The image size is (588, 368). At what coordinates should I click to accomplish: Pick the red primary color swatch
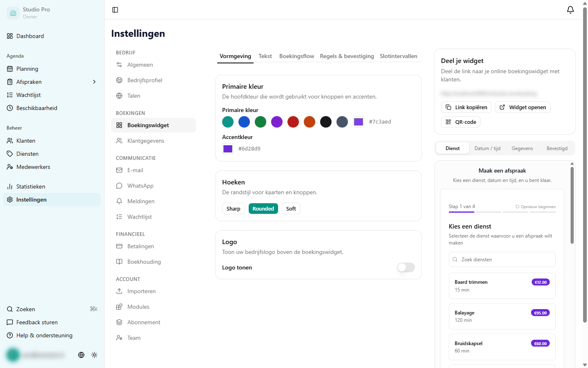tap(293, 122)
